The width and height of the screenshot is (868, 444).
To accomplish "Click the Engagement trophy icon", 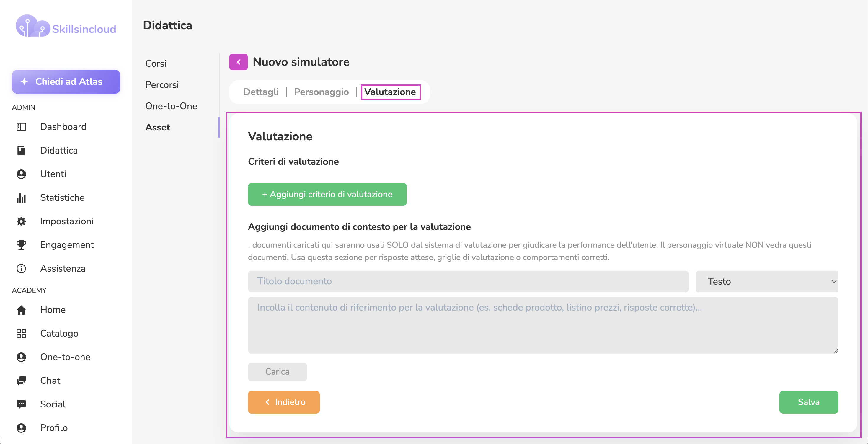I will (x=21, y=245).
